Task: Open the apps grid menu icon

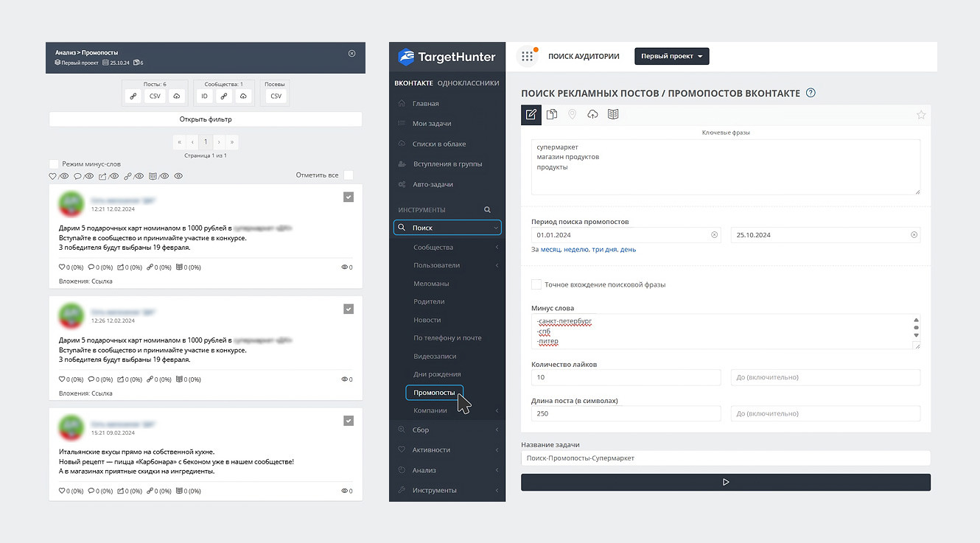Action: tap(527, 57)
